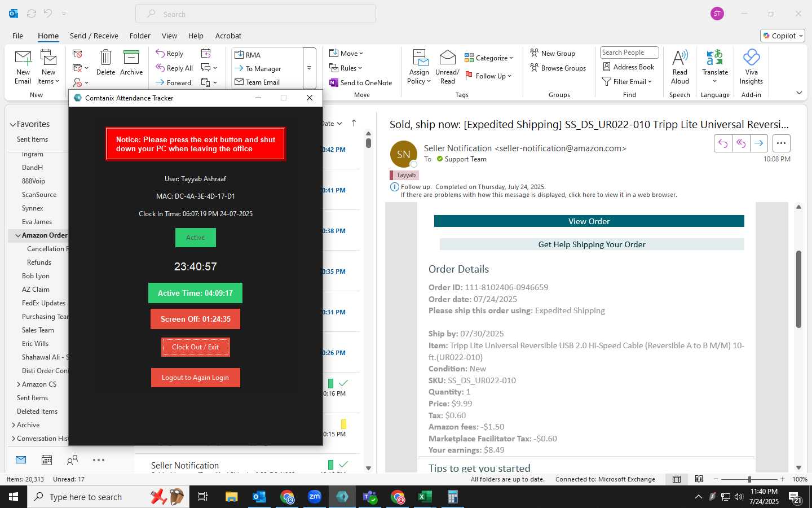The image size is (812, 508).
Task: Click Logout to Again Login button
Action: 195,378
